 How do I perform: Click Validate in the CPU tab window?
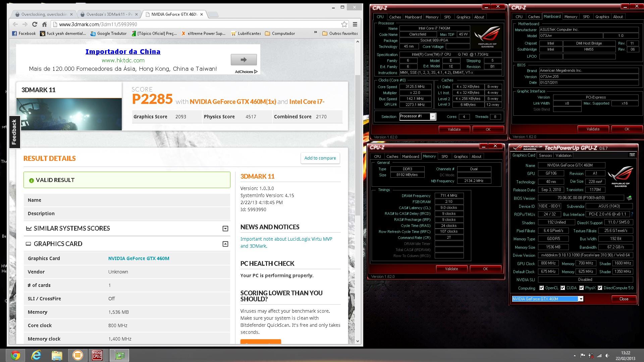454,129
